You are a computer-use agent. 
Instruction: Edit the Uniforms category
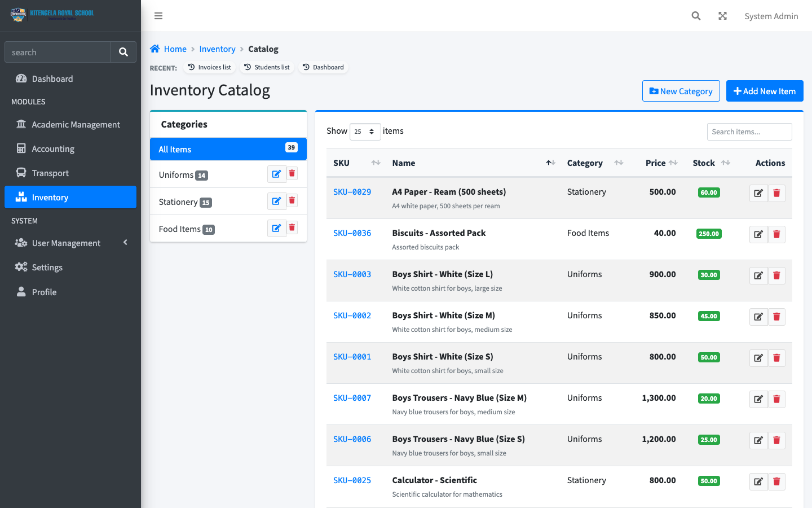coord(276,174)
